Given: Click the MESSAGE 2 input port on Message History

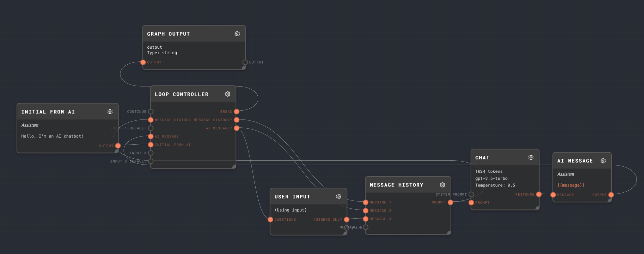Looking at the screenshot, I should [365, 211].
